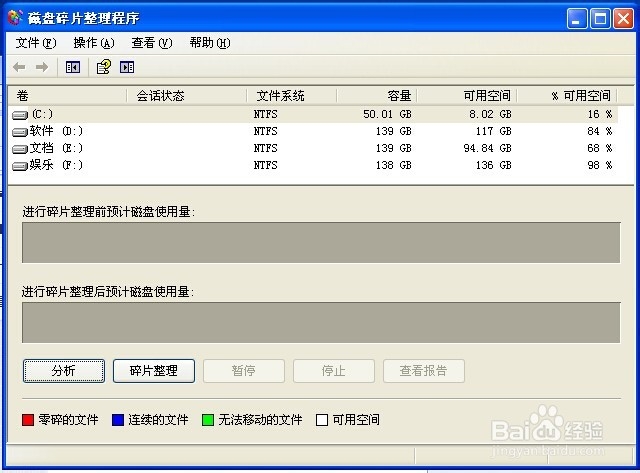Select the 娱乐 (F:) drive icon

20,166
